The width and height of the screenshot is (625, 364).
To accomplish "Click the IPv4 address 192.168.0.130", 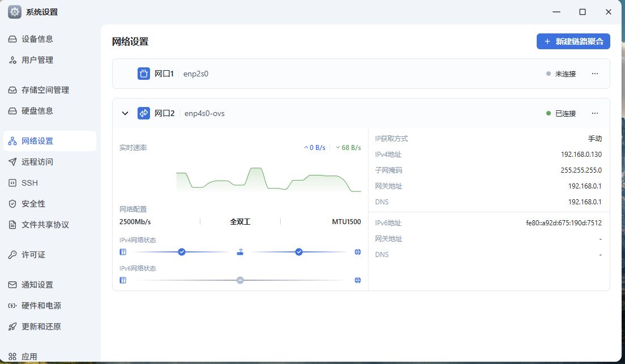I will point(581,155).
